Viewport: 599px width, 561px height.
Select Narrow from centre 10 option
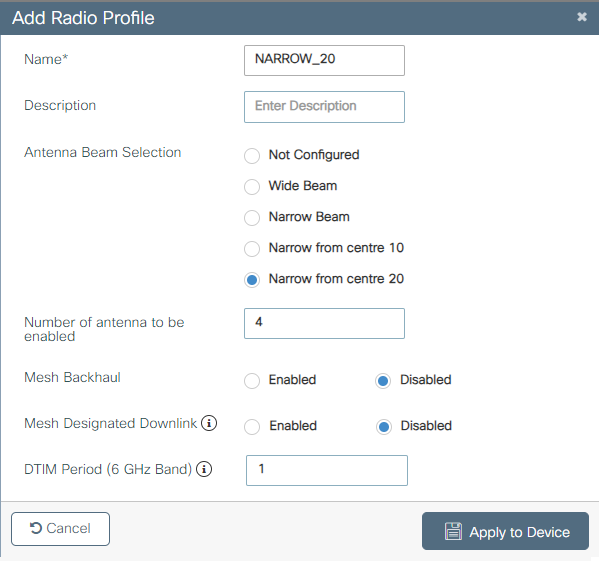pyautogui.click(x=252, y=249)
